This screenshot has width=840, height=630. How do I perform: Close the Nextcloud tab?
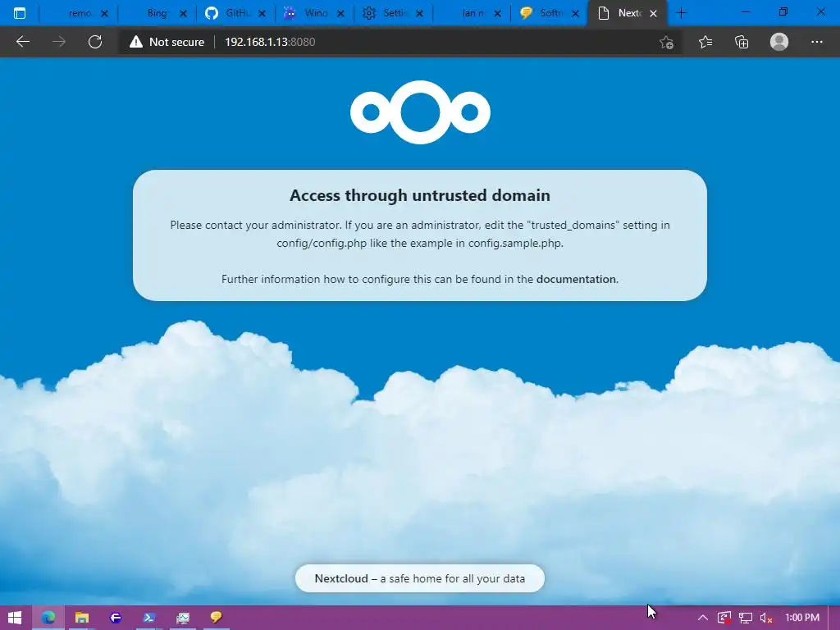point(654,14)
